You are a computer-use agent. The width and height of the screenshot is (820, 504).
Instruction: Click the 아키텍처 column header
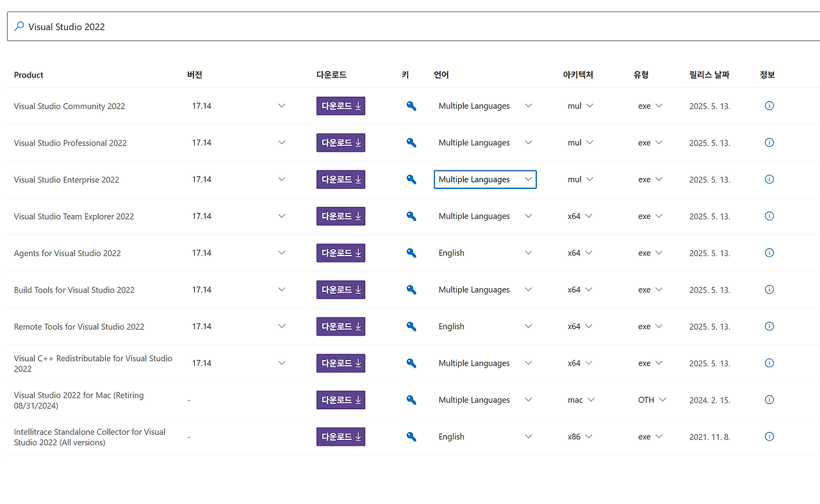[578, 75]
